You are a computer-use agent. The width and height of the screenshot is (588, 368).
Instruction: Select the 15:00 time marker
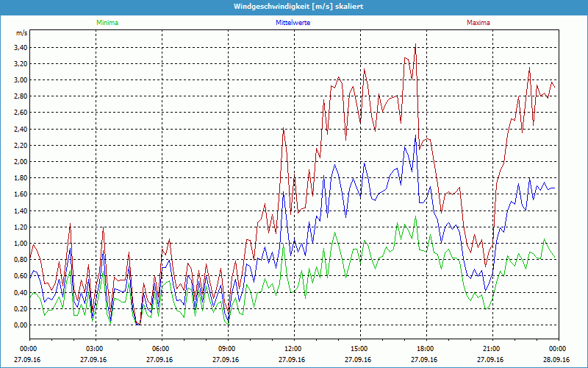359,349
